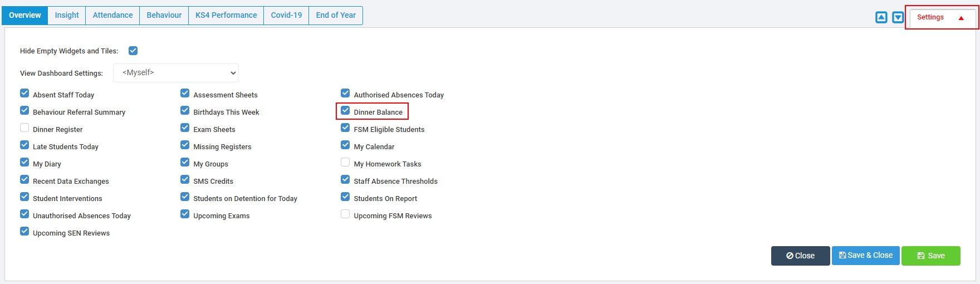This screenshot has height=284, width=980.
Task: Open the Attendance tab
Action: coord(112,16)
